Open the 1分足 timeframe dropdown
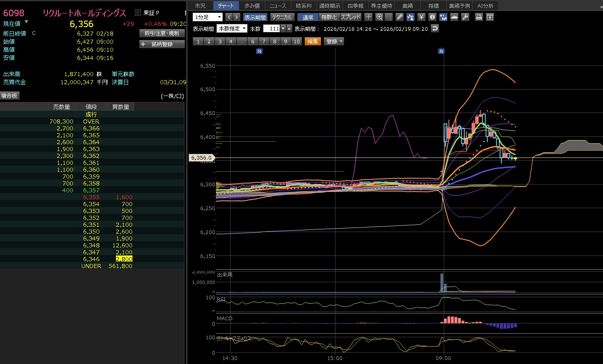 tap(207, 17)
